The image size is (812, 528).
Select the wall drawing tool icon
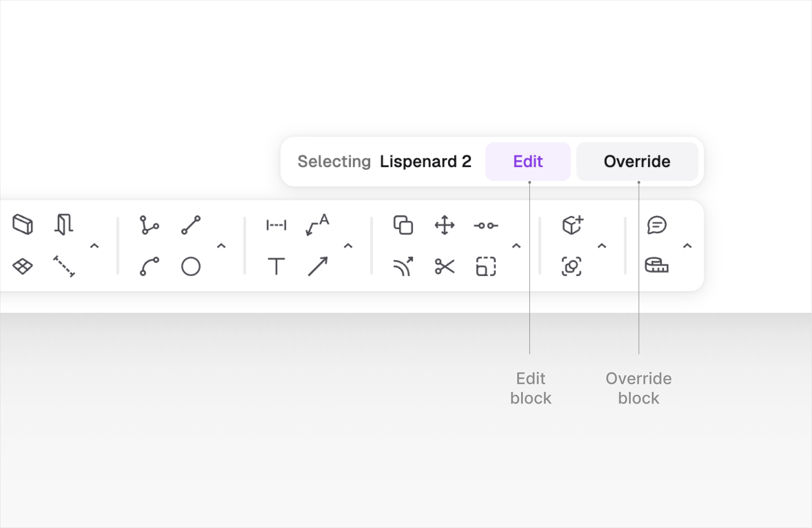point(23,225)
